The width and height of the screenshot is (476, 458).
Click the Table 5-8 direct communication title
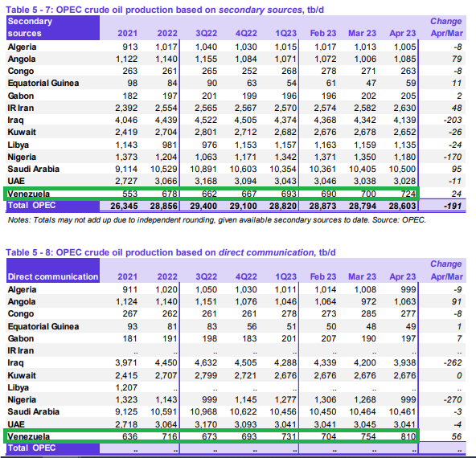[170, 252]
